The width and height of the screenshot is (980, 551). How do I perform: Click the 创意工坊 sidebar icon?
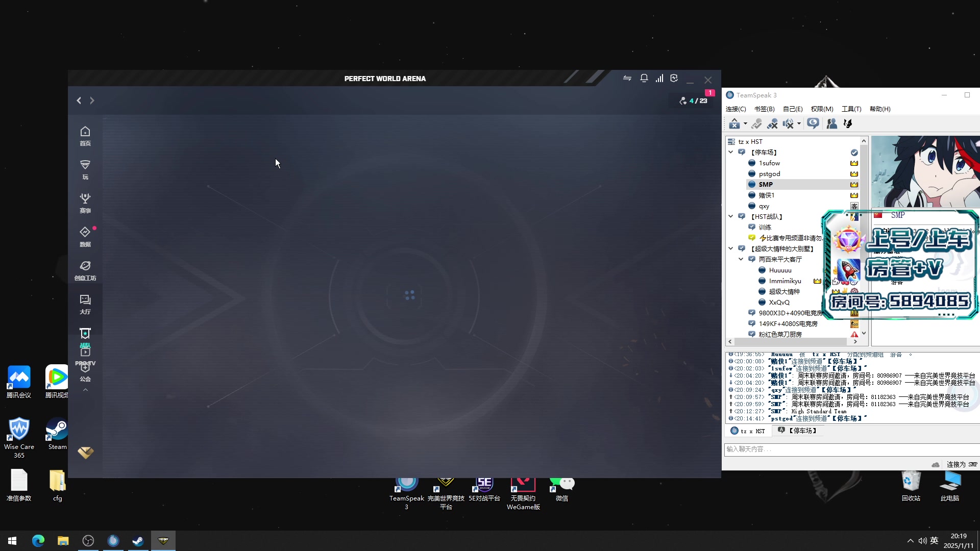pyautogui.click(x=85, y=269)
